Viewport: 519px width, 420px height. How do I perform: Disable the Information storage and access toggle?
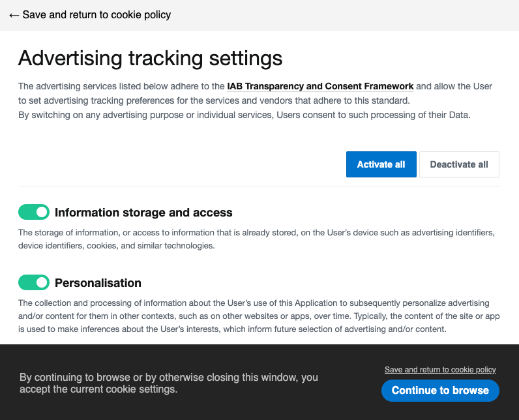click(34, 212)
